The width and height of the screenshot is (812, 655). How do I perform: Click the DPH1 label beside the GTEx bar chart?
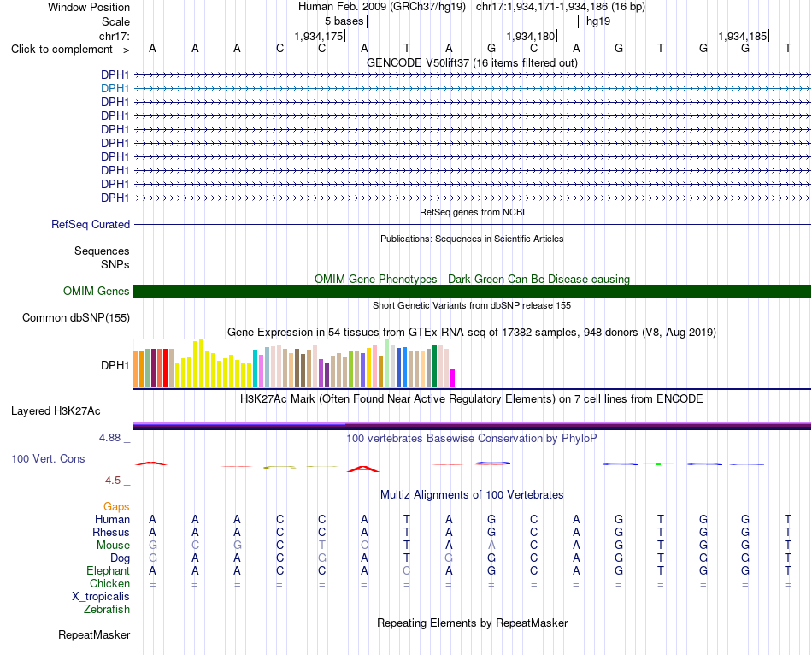115,365
